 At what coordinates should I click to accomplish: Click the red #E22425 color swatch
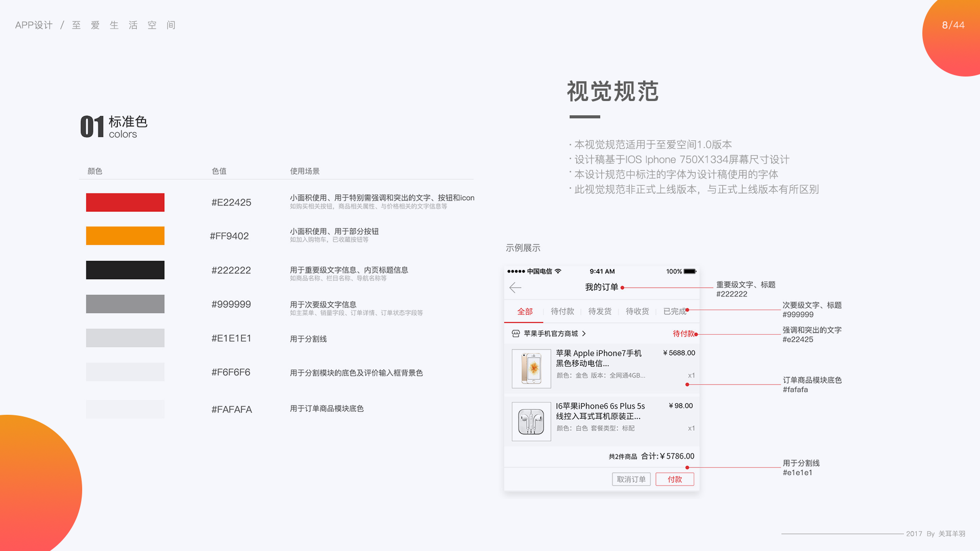(125, 203)
